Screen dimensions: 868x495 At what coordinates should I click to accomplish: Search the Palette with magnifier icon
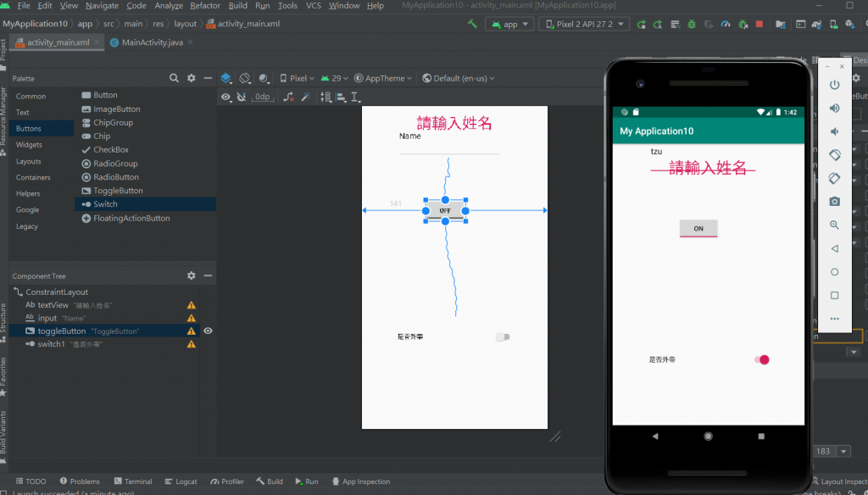[x=174, y=78]
